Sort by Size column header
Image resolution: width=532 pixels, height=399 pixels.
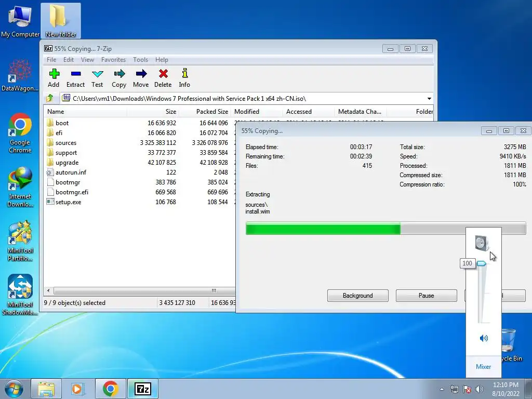point(153,112)
